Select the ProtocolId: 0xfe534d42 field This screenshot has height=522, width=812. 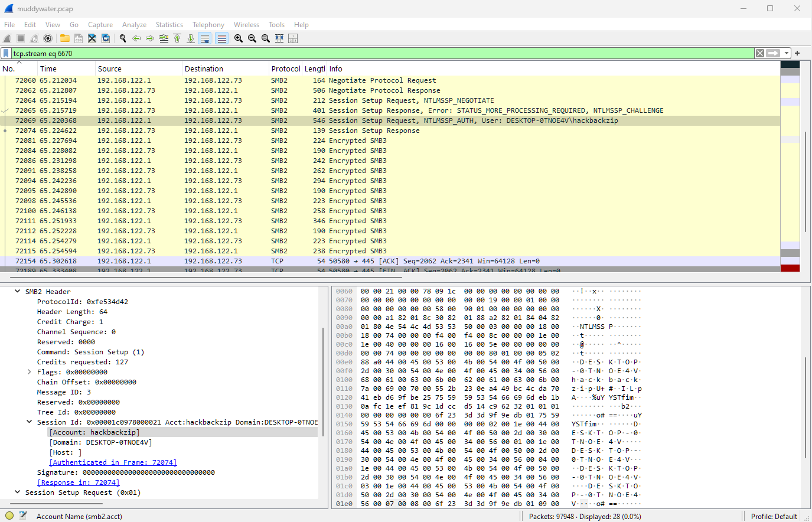pyautogui.click(x=82, y=302)
